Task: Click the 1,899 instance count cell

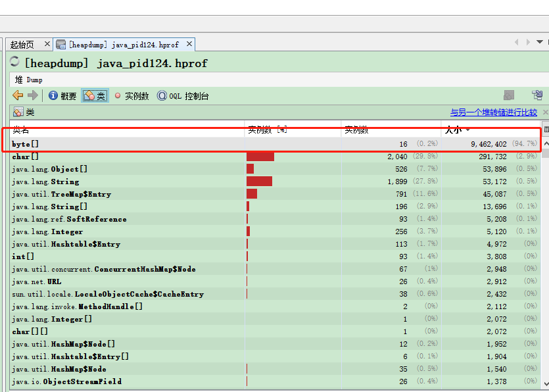Action: pos(397,182)
